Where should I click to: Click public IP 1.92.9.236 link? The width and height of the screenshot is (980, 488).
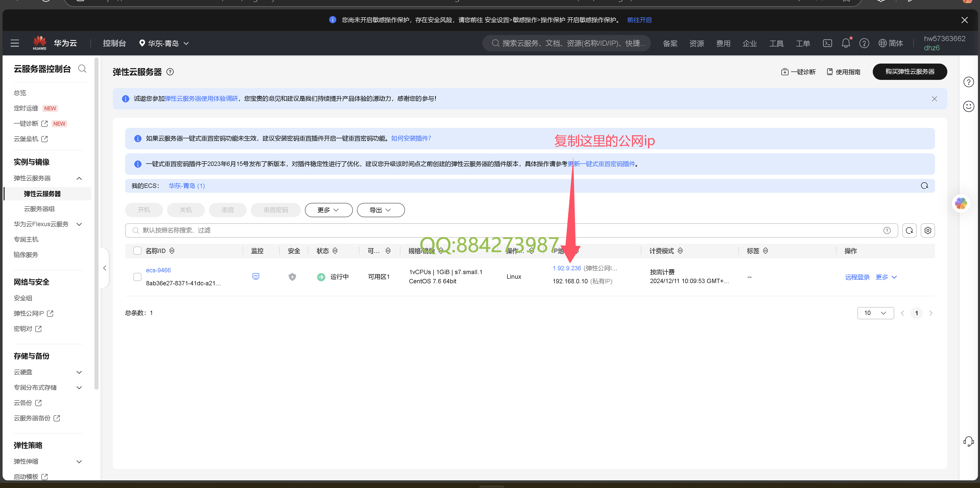pos(567,269)
